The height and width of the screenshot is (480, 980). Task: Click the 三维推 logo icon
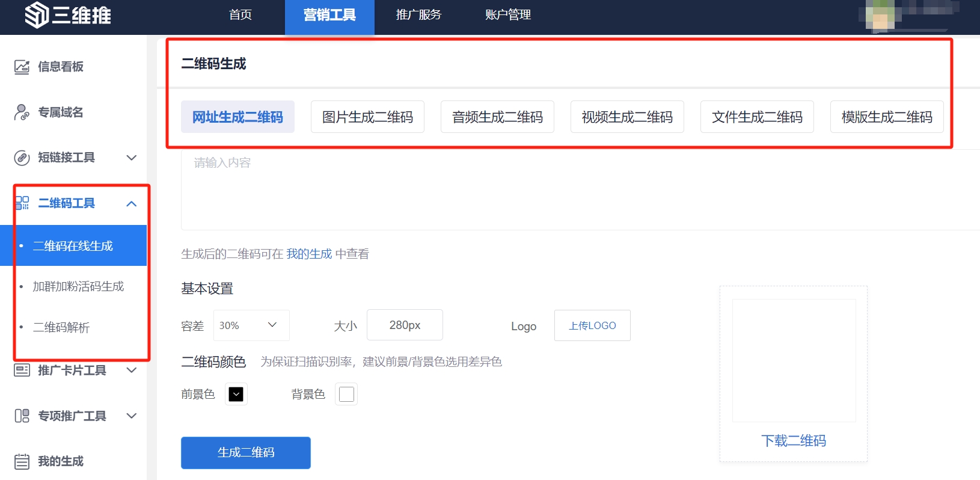click(x=37, y=15)
